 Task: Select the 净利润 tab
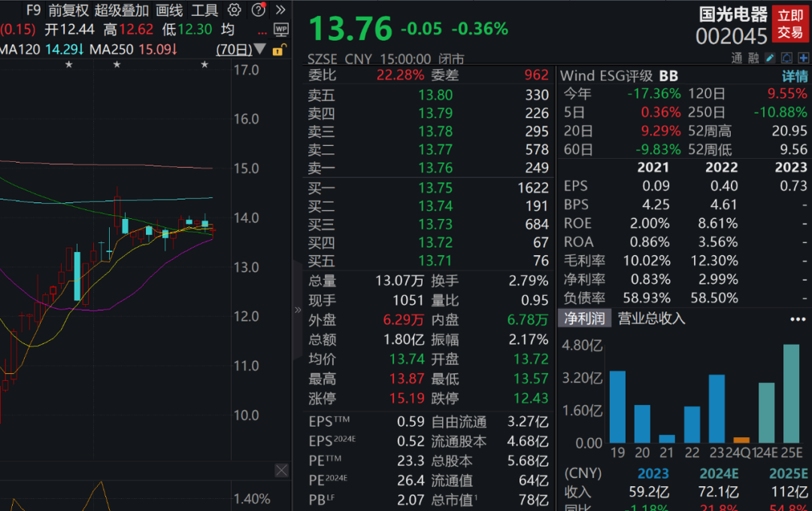point(584,318)
